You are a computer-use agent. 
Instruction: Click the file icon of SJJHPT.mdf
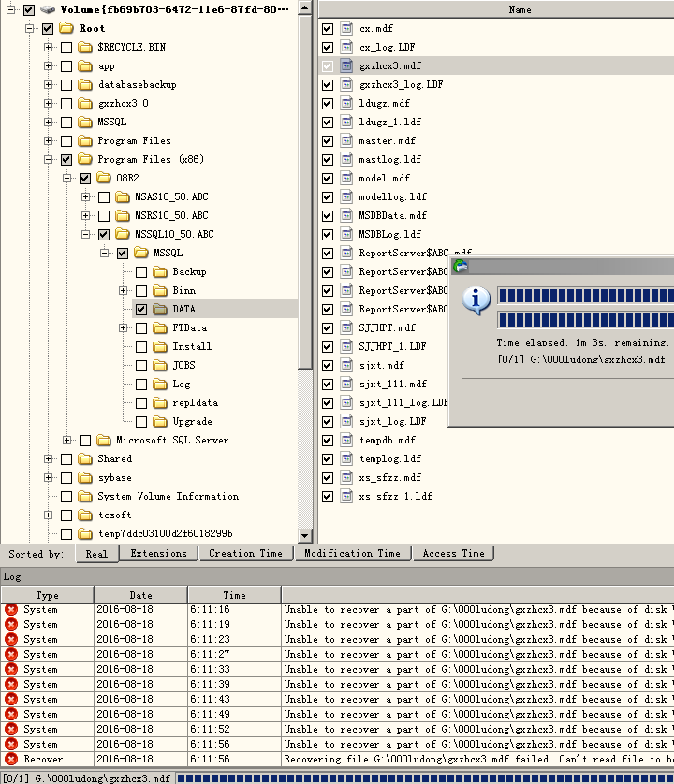coord(346,327)
